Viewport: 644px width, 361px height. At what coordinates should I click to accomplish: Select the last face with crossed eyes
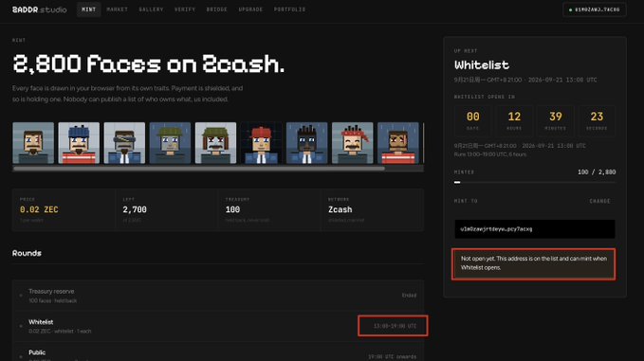(x=398, y=143)
